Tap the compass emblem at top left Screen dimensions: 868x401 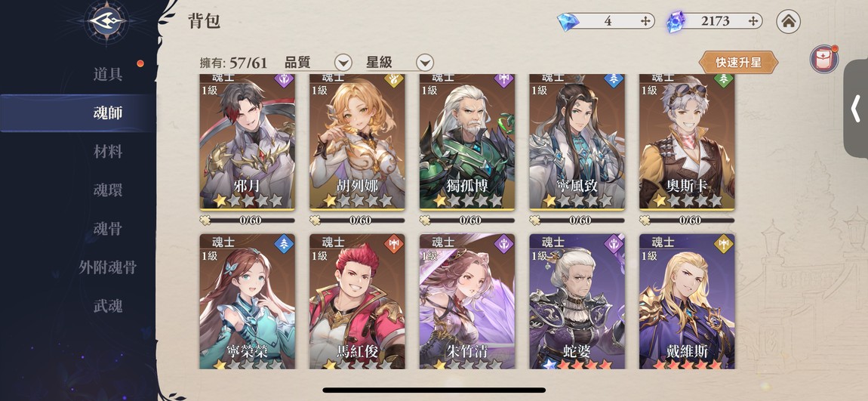point(109,22)
